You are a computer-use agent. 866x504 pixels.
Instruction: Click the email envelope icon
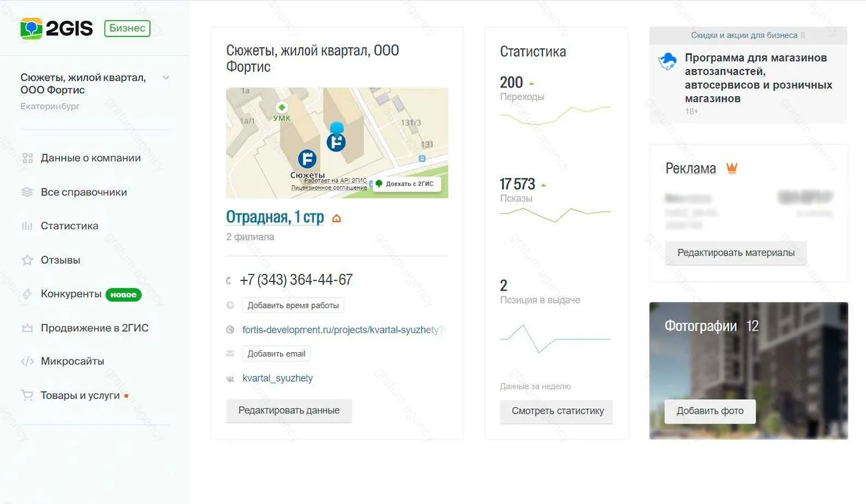230,353
